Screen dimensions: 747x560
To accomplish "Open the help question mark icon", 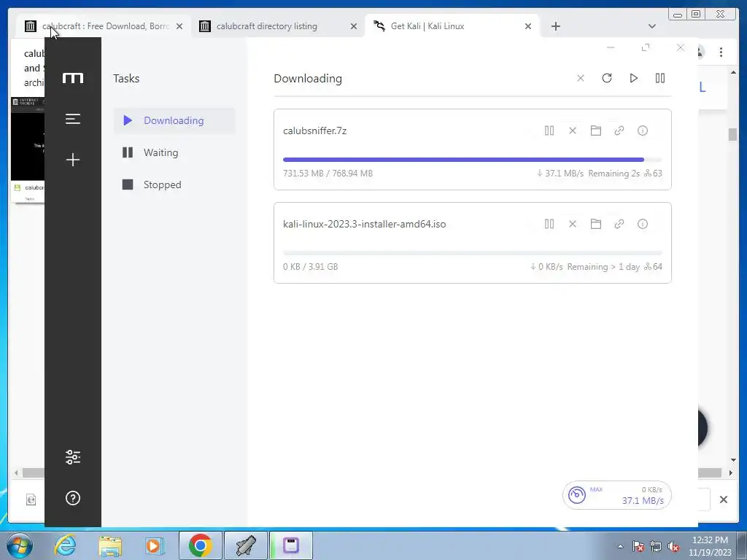I will point(73,498).
